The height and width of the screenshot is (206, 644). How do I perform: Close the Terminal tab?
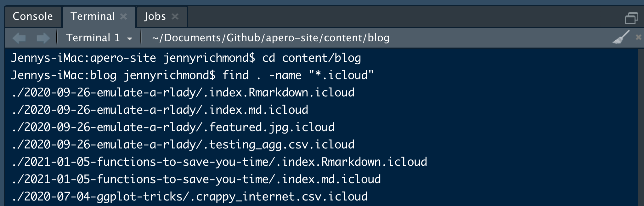pos(124,16)
